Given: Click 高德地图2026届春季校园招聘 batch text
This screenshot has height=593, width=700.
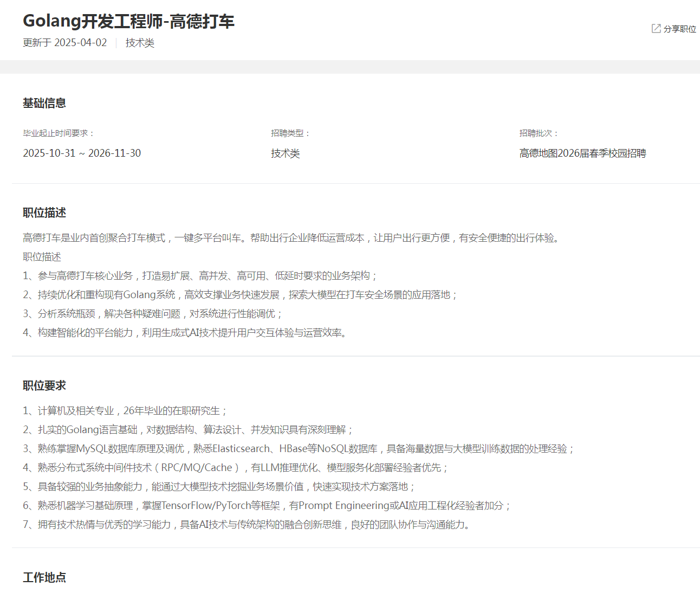Looking at the screenshot, I should [x=582, y=153].
